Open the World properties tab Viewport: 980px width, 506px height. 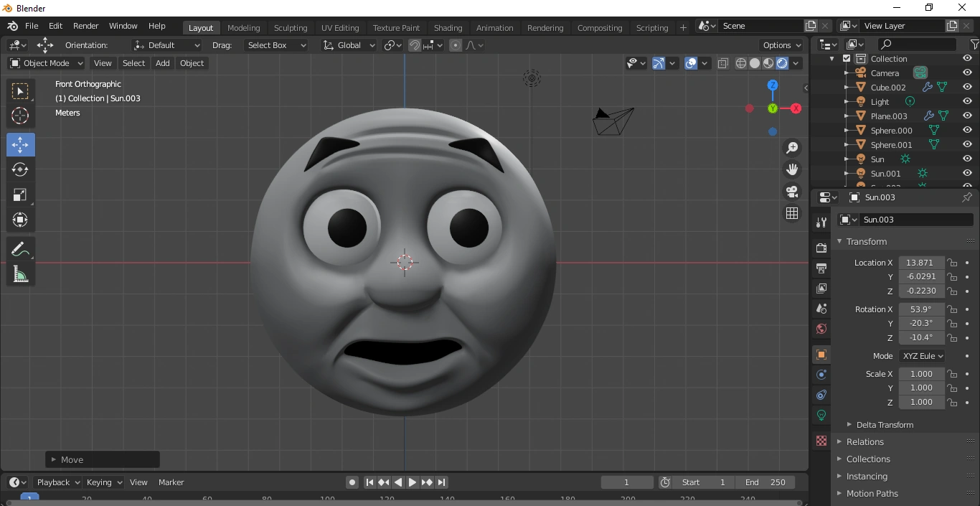(820, 329)
